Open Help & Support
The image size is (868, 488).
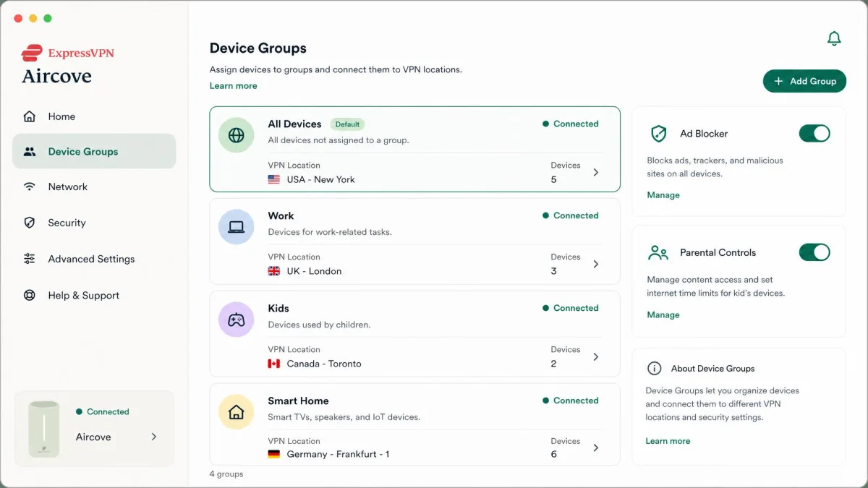(94, 295)
